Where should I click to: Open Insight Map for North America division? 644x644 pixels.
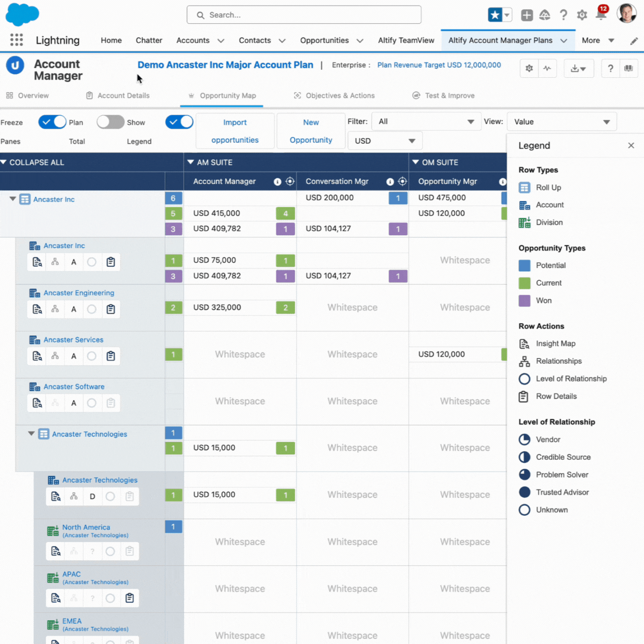click(x=55, y=551)
